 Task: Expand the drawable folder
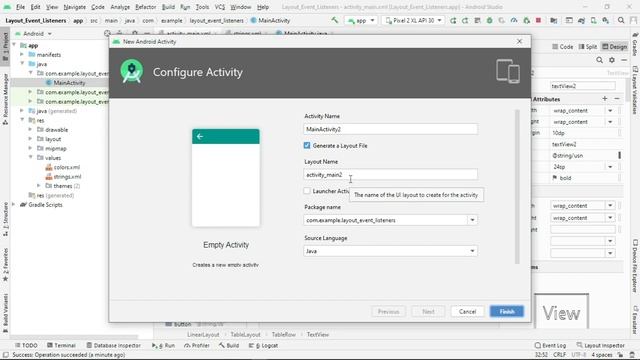(30, 129)
